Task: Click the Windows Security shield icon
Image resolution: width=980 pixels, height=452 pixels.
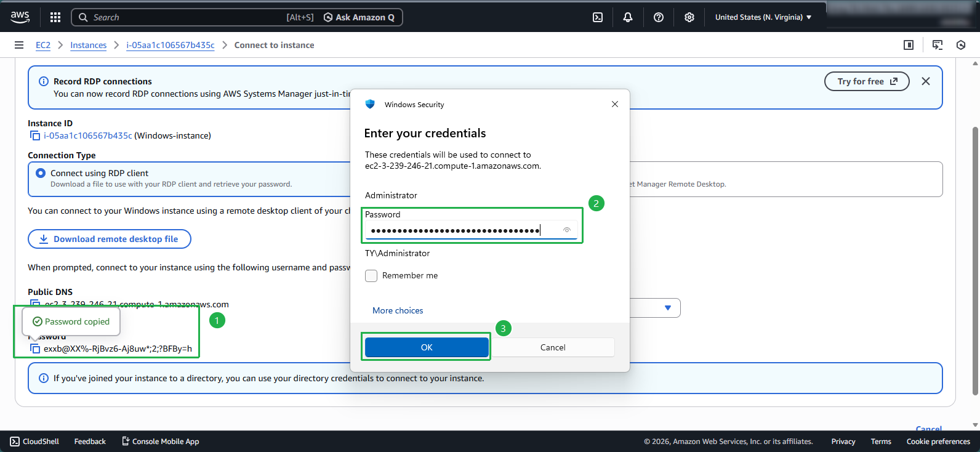Action: coord(370,104)
